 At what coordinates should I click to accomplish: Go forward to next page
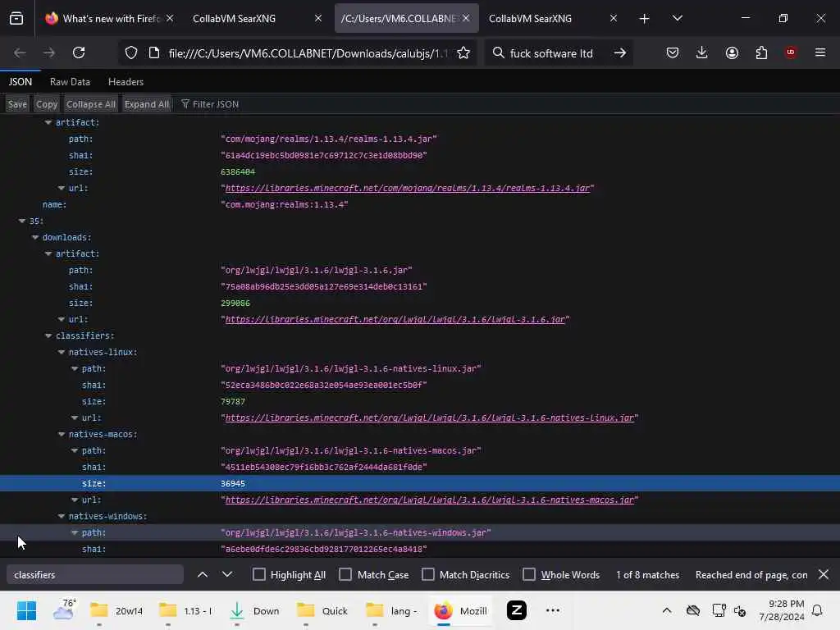48,52
